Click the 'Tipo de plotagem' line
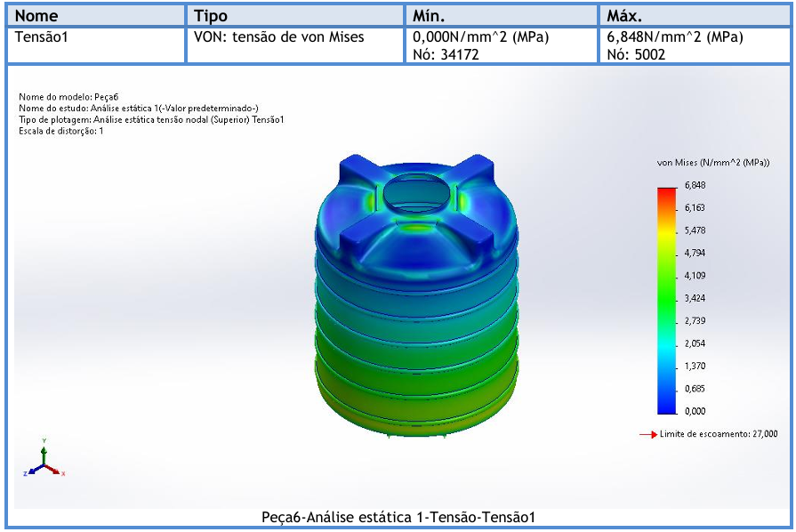This screenshot has height=532, width=796. (151, 120)
